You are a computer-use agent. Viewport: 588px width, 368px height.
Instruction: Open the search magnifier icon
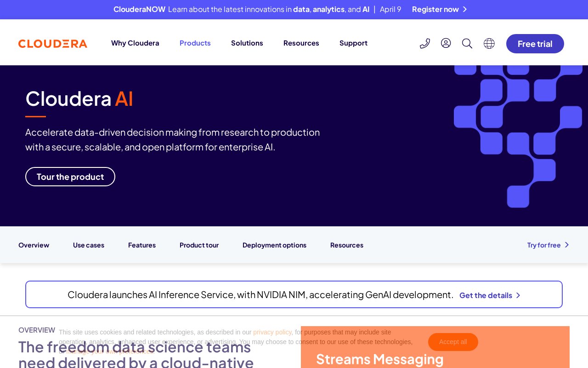pos(467,43)
